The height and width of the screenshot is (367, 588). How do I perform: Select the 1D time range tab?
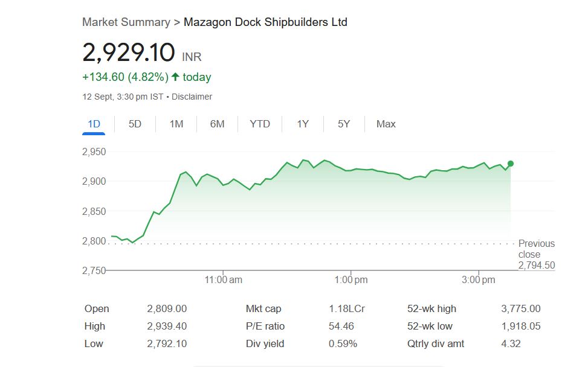94,124
